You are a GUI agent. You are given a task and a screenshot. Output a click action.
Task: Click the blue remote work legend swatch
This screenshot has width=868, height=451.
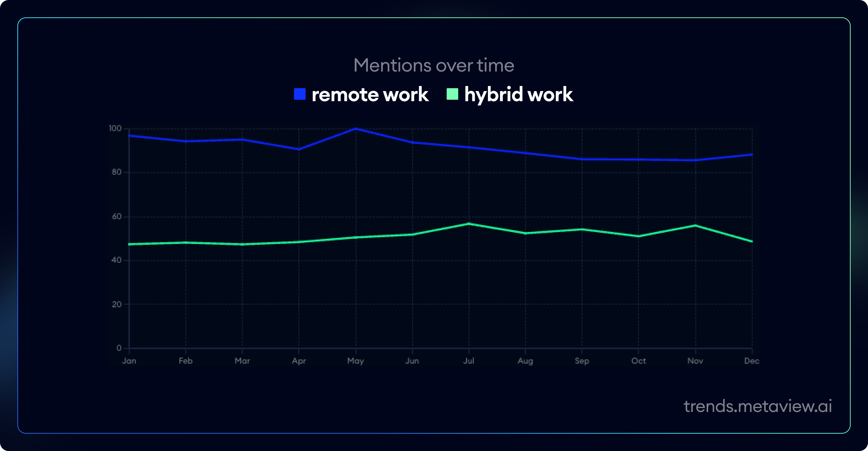click(x=300, y=94)
